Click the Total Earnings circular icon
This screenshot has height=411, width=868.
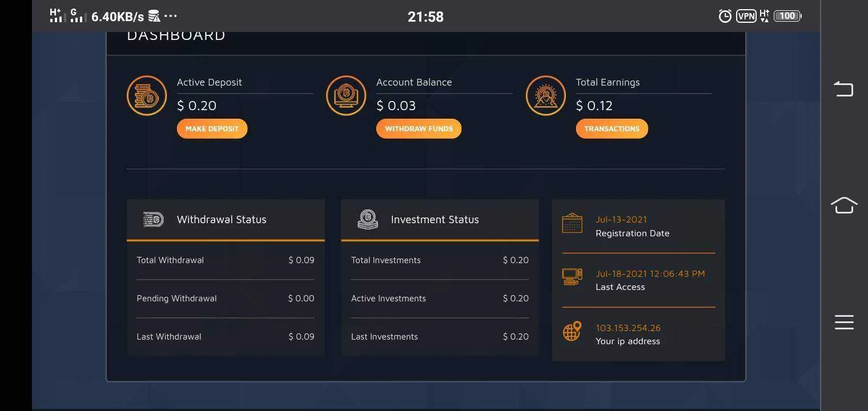point(545,95)
